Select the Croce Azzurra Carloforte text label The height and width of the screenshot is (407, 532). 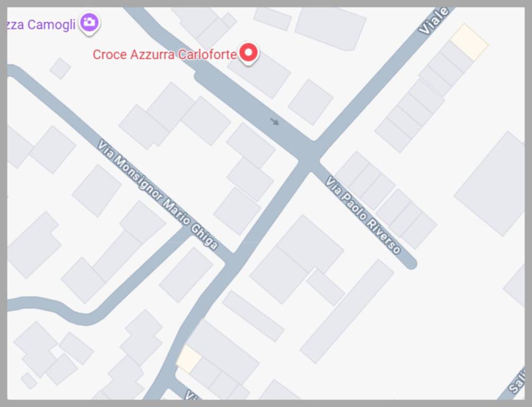coord(164,55)
